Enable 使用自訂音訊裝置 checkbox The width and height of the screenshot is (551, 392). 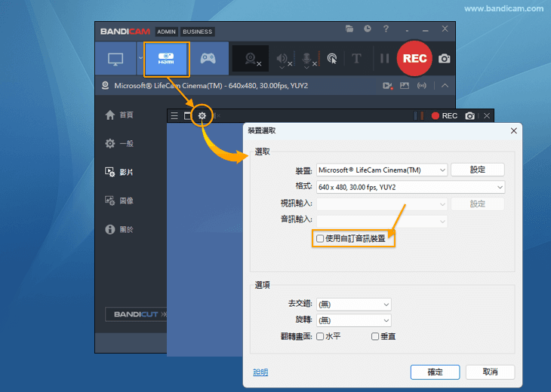point(320,239)
